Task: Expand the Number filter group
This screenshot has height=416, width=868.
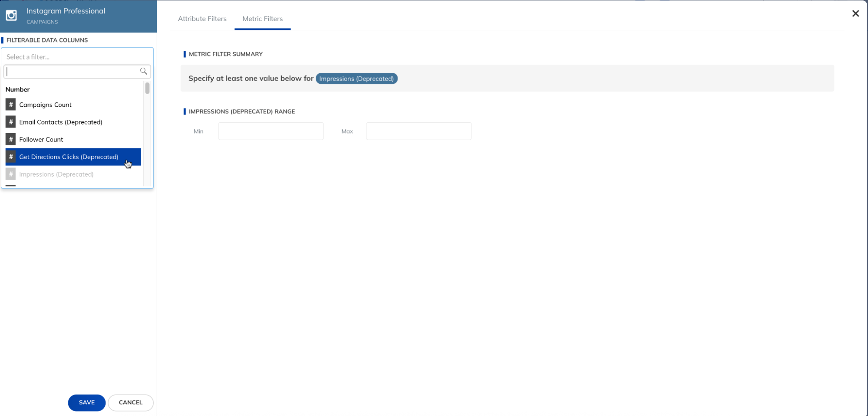Action: click(x=18, y=89)
